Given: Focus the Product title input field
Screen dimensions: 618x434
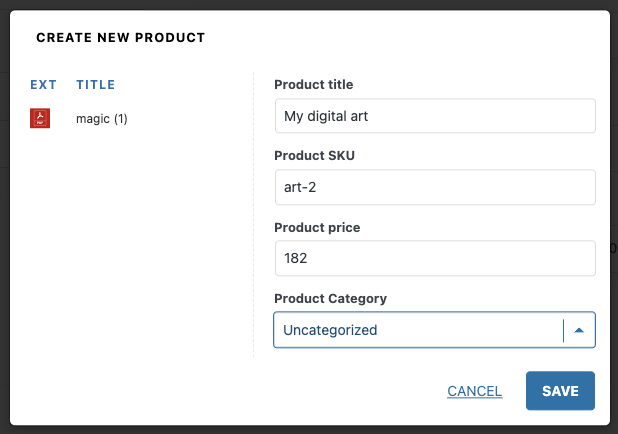Looking at the screenshot, I should point(434,116).
